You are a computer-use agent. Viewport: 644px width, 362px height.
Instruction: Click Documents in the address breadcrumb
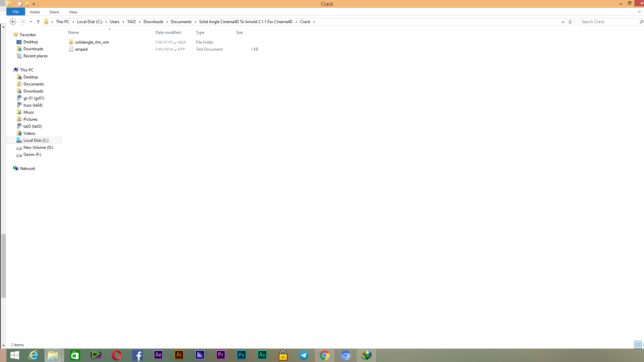(x=181, y=22)
